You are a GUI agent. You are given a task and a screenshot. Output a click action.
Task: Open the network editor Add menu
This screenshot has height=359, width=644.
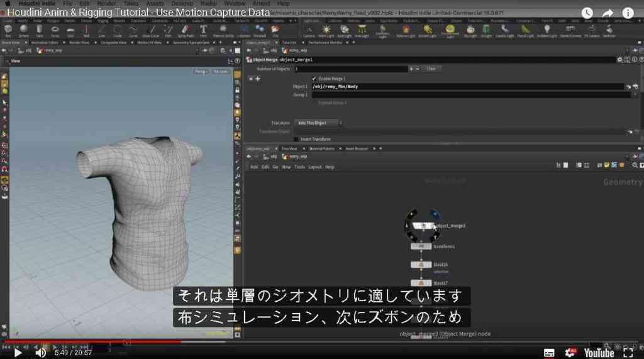tap(254, 167)
